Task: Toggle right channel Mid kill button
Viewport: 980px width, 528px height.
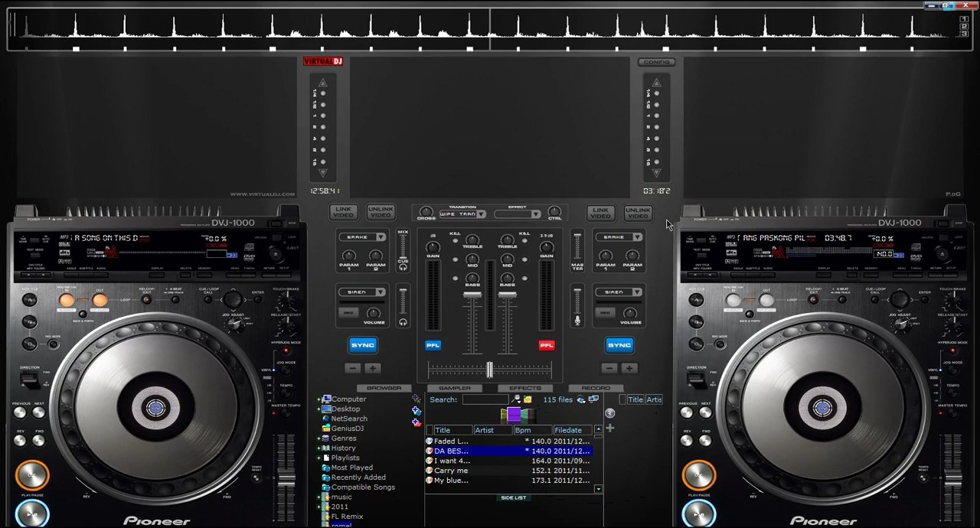Action: coord(524,260)
